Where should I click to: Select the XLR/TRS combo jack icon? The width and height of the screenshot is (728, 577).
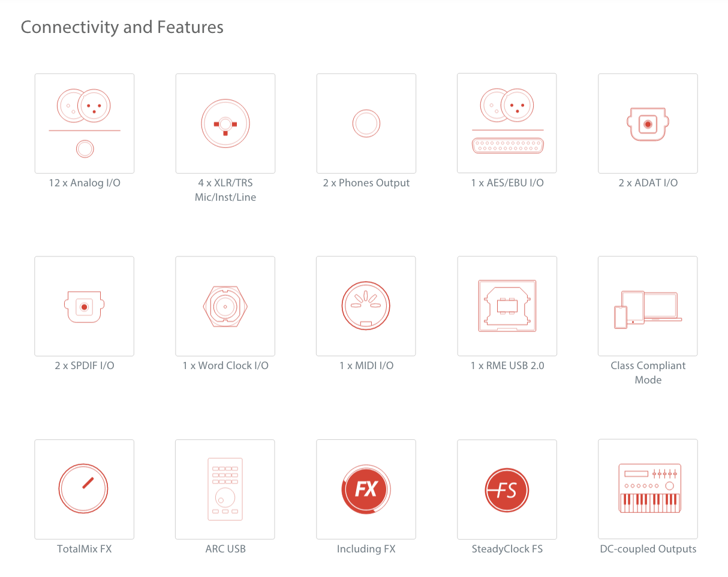(x=225, y=123)
